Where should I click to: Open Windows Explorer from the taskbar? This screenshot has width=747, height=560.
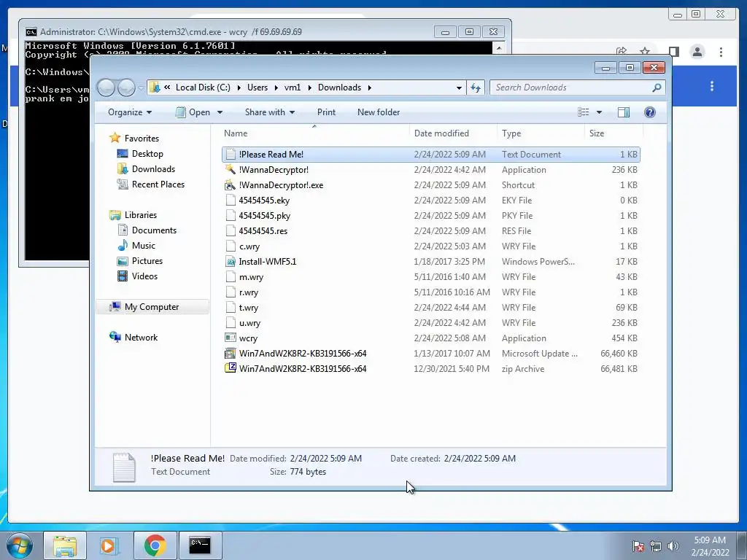point(65,545)
